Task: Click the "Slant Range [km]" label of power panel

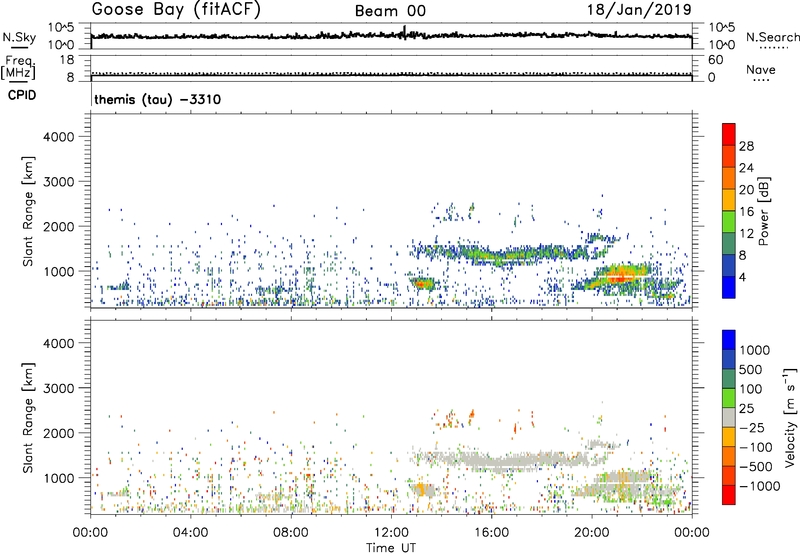Action: pyautogui.click(x=28, y=211)
